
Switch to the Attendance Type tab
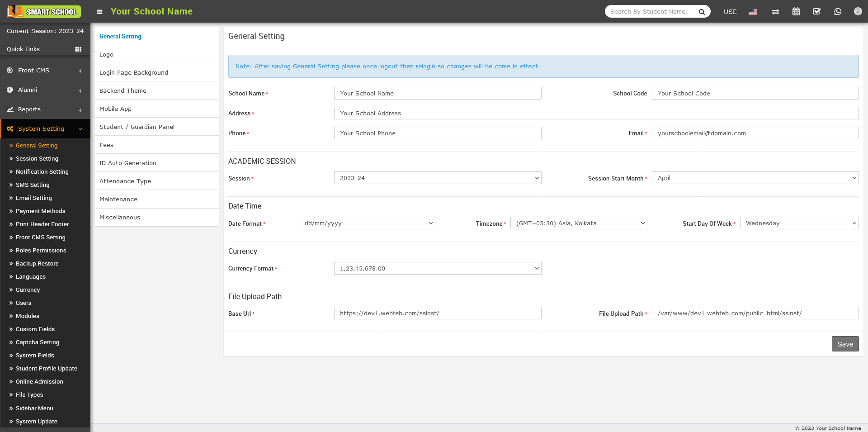(125, 181)
